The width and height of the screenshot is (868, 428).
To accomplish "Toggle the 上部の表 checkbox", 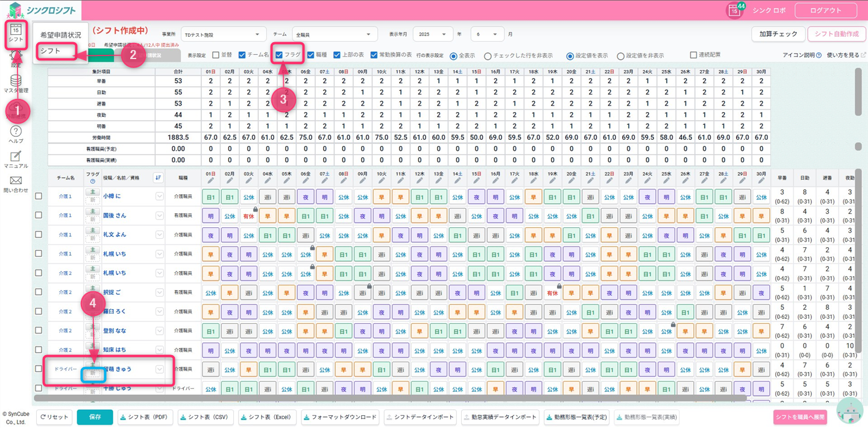I will tap(337, 55).
